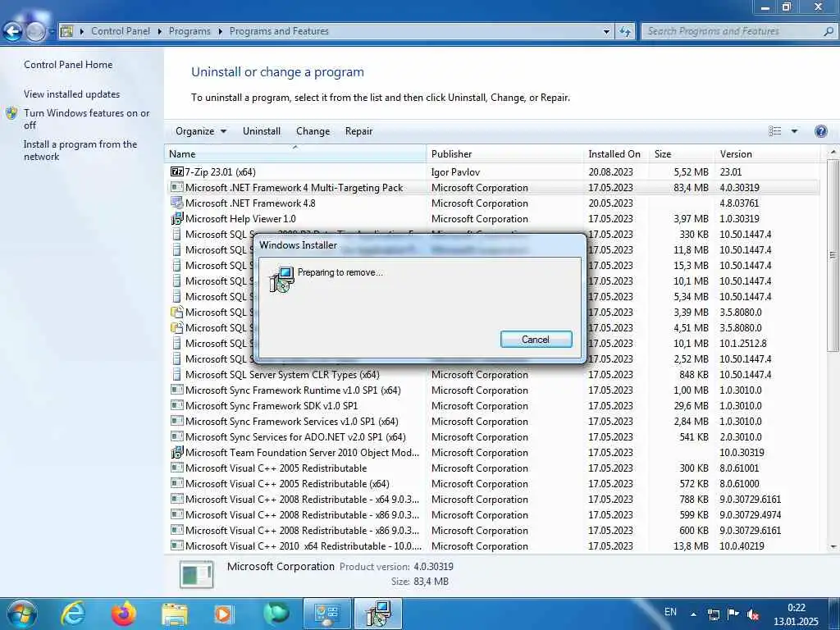
Task: Sort by the Installed On column header
Action: click(617, 153)
